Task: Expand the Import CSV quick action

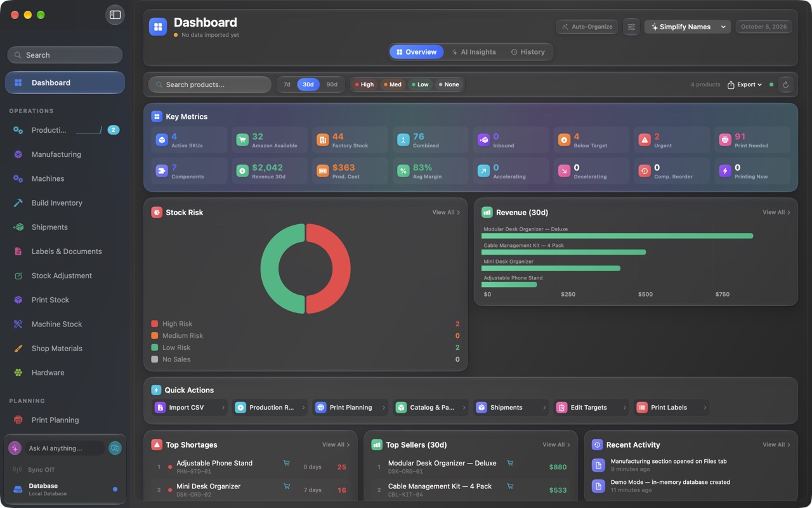Action: 190,408
